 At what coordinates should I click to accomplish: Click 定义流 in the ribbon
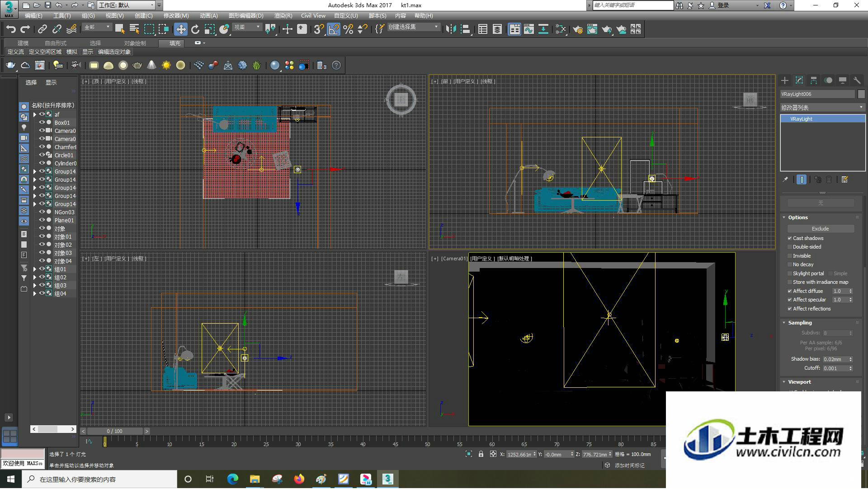[x=15, y=52]
